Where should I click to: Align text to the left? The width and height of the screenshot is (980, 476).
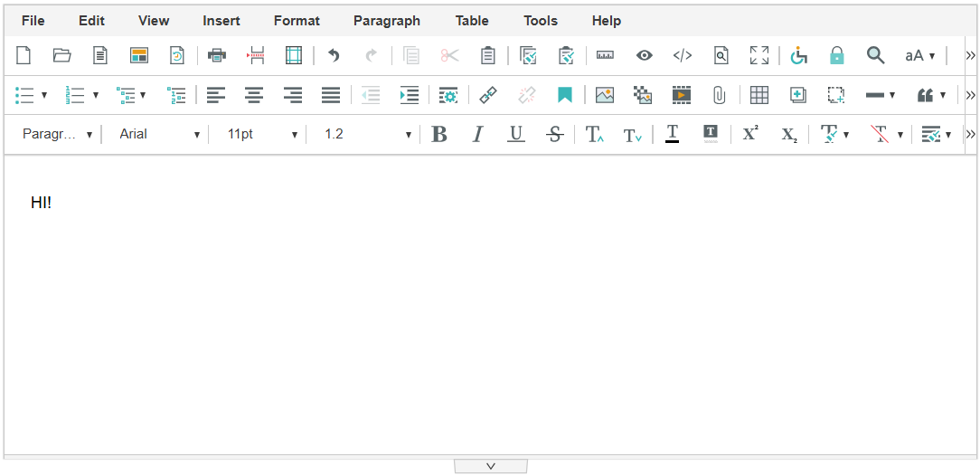(216, 95)
